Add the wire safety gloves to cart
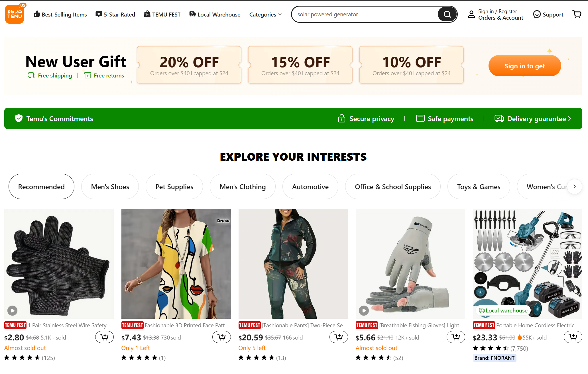This screenshot has width=588, height=374. click(x=104, y=337)
